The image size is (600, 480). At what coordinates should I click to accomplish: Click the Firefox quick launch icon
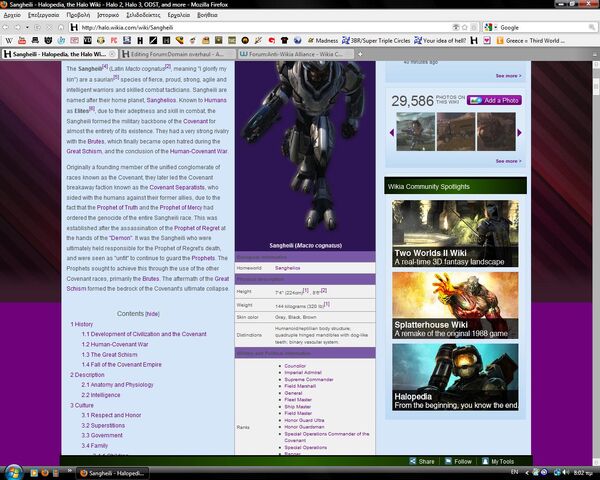coord(45,473)
